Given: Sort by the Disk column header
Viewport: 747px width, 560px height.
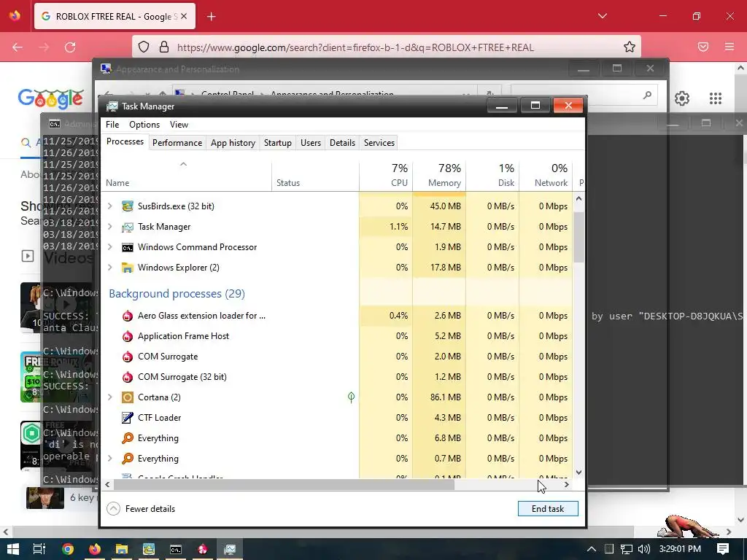Looking at the screenshot, I should 492,175.
